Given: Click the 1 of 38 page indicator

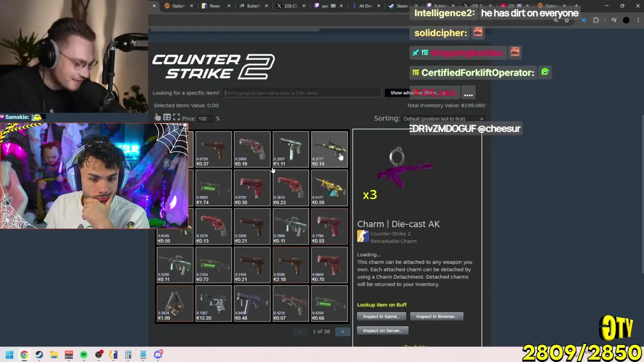Looking at the screenshot, I should pyautogui.click(x=321, y=331).
